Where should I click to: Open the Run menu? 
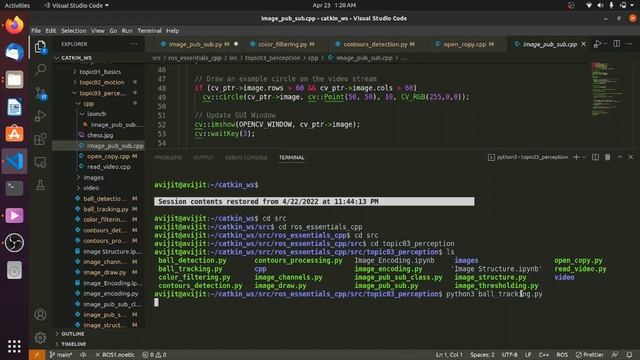[x=127, y=31]
